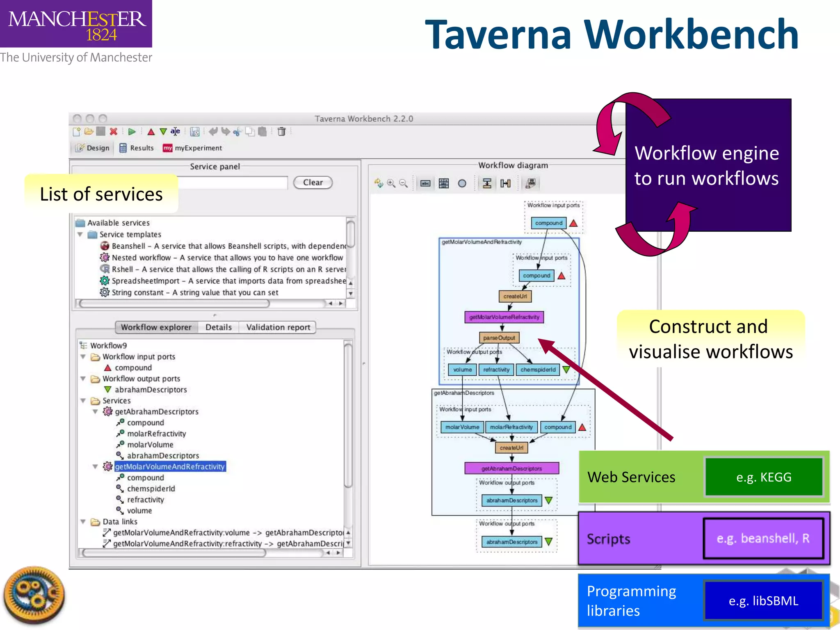
Task: Add workflow input port red triangle
Action: pos(151,132)
